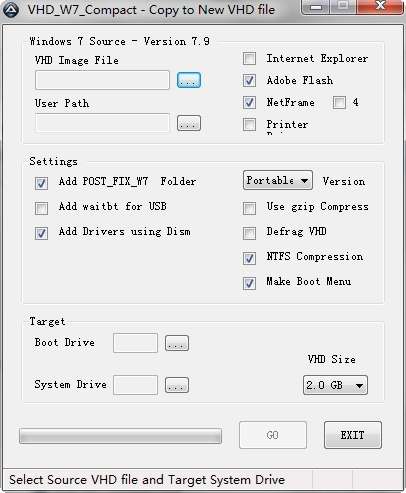Screen dimensions: 406x493
Task: Browse for VHD Image File
Action: [x=189, y=80]
